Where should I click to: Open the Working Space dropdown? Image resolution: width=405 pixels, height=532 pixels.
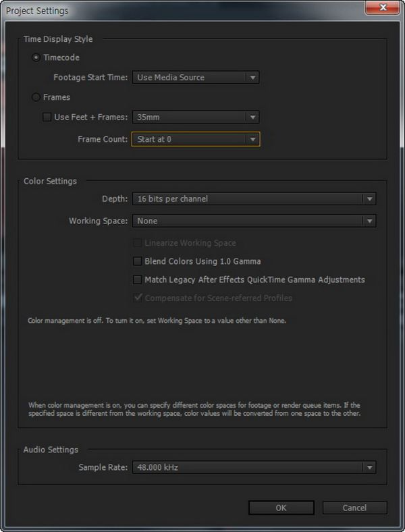[x=254, y=221]
